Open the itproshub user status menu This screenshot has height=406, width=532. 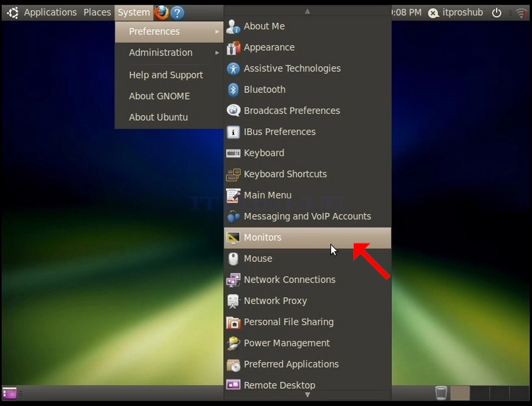(455, 13)
